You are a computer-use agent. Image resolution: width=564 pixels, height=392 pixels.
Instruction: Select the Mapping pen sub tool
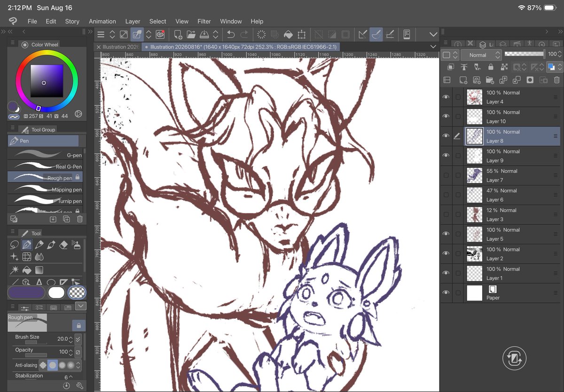point(46,189)
